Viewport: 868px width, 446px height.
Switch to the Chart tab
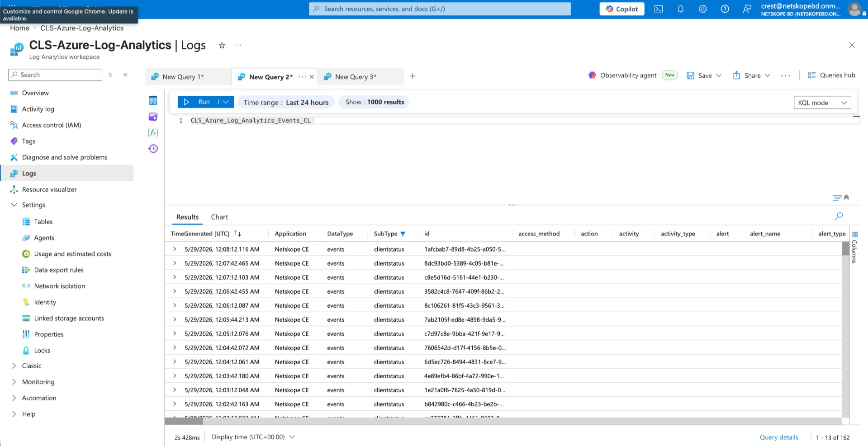[x=219, y=217]
